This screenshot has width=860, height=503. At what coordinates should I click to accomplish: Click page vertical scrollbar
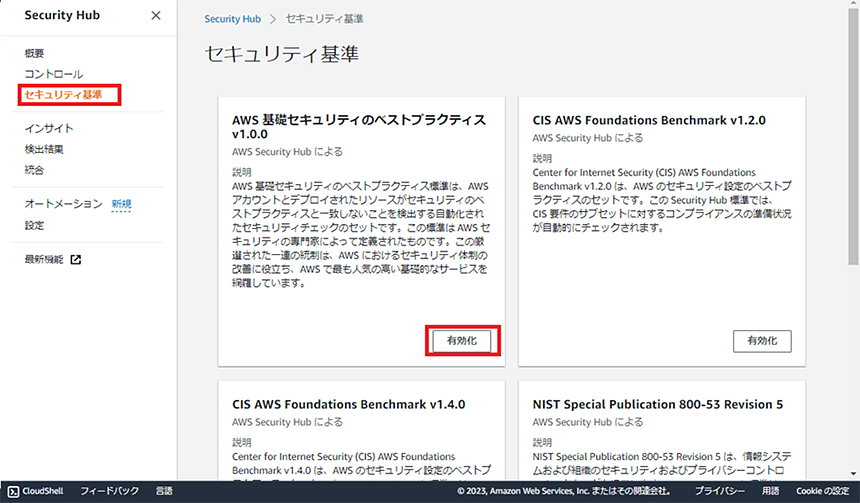852,137
